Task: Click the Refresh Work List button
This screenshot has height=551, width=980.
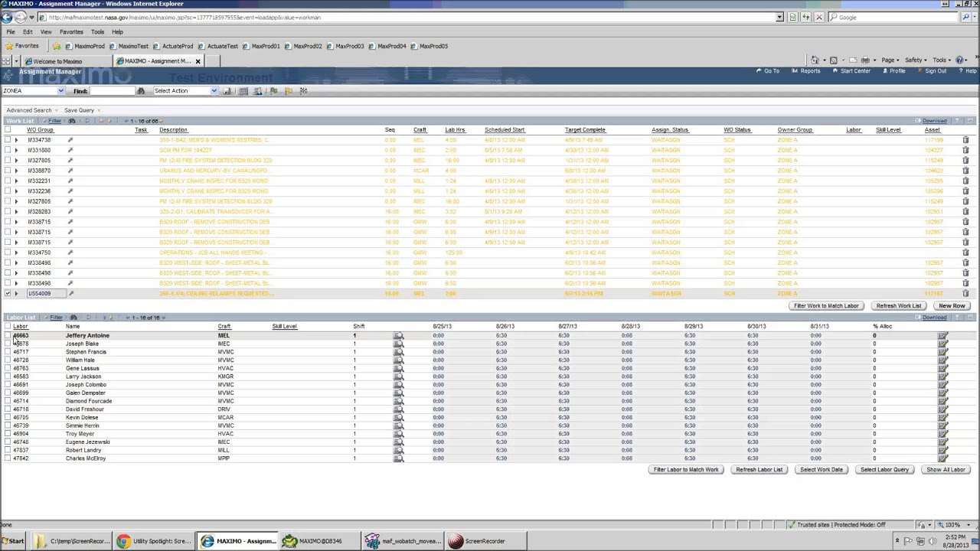Action: click(899, 306)
